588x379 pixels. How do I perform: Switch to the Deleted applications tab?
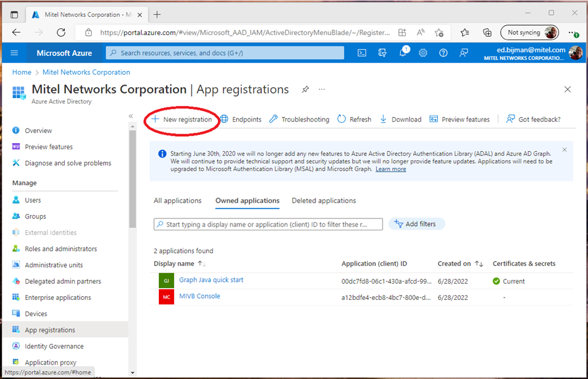tap(324, 200)
